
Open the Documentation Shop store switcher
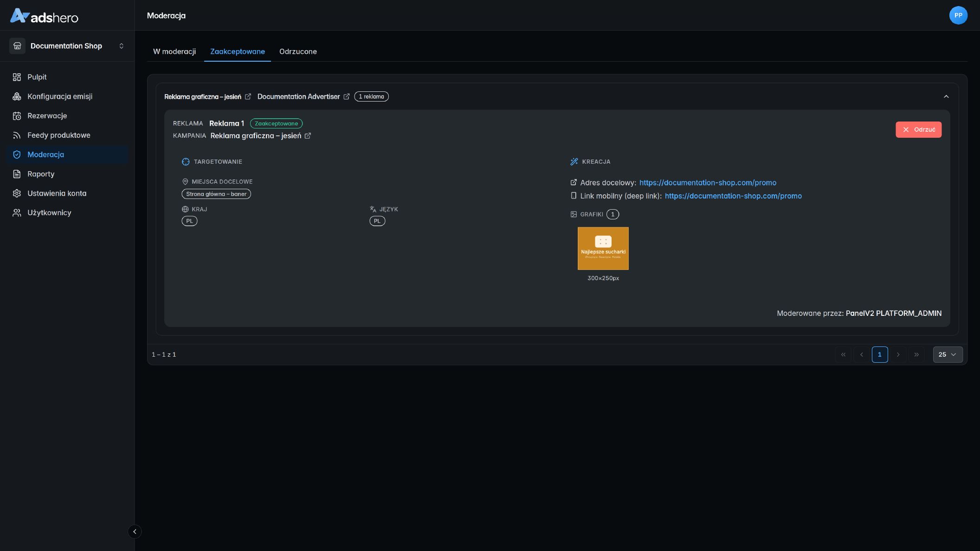pyautogui.click(x=67, y=46)
